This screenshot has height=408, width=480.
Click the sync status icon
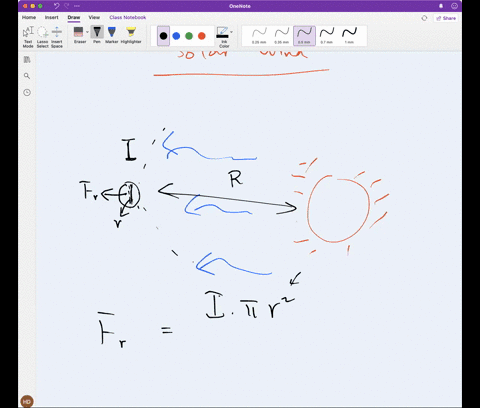pos(424,18)
